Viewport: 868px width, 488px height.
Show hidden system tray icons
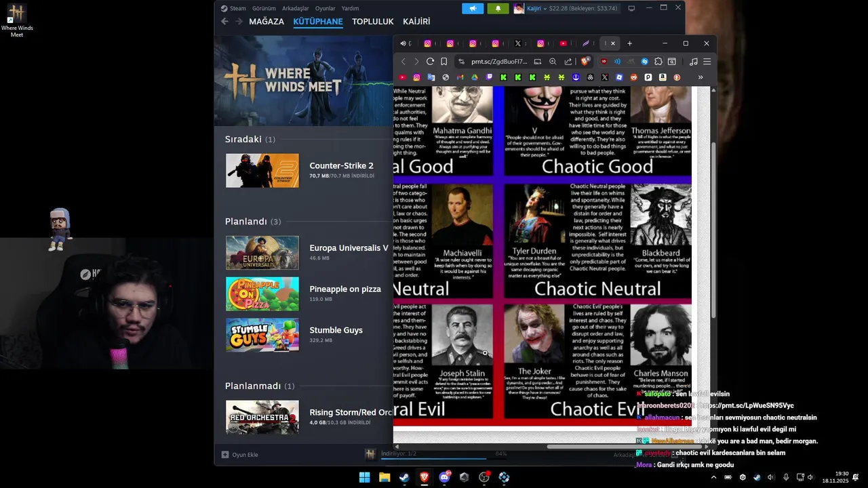[x=713, y=477]
